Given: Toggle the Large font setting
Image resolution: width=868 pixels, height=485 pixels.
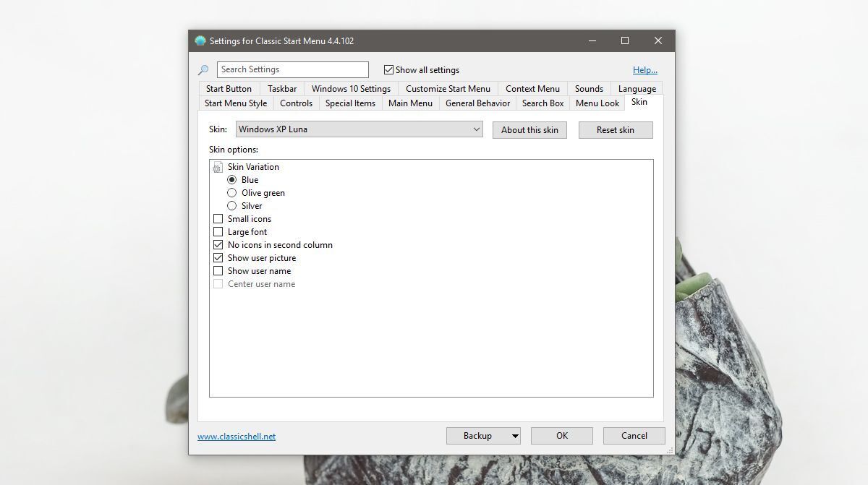Looking at the screenshot, I should [218, 231].
